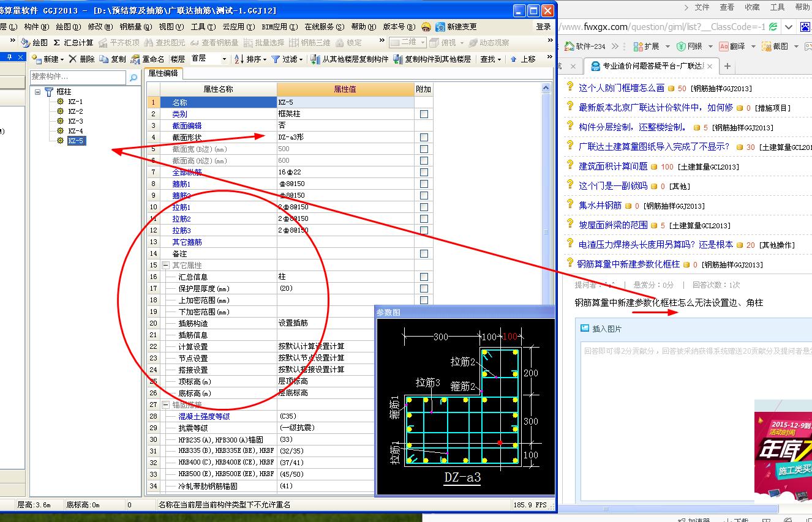Select the KZ-3 column component
This screenshot has height=522, width=812.
[75, 121]
